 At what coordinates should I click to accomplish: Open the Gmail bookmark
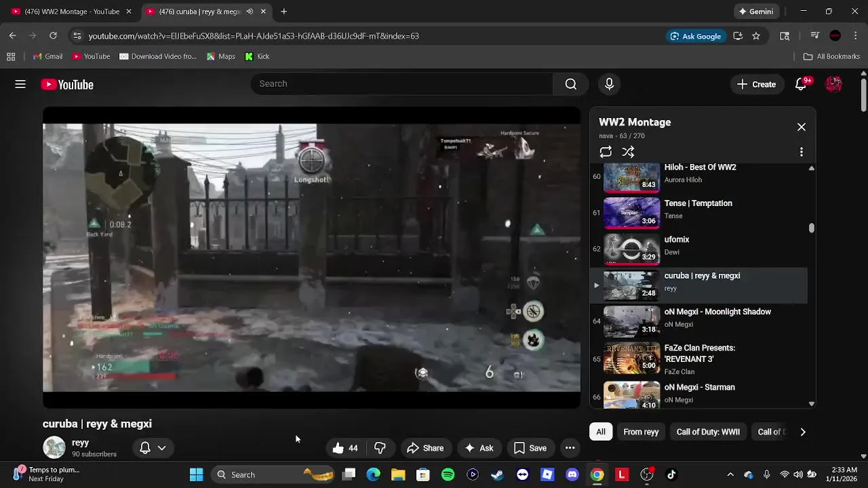pos(48,56)
